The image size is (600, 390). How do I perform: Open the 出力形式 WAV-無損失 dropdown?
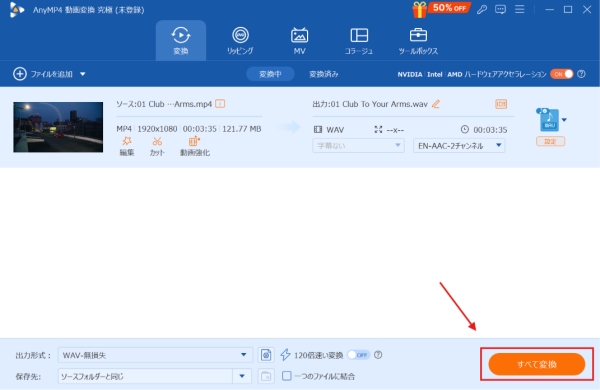pos(155,355)
